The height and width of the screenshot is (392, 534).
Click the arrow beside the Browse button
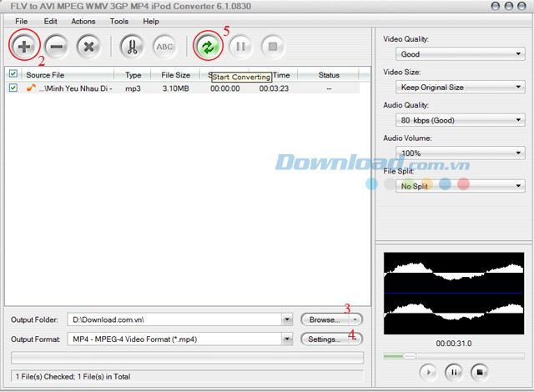(355, 319)
